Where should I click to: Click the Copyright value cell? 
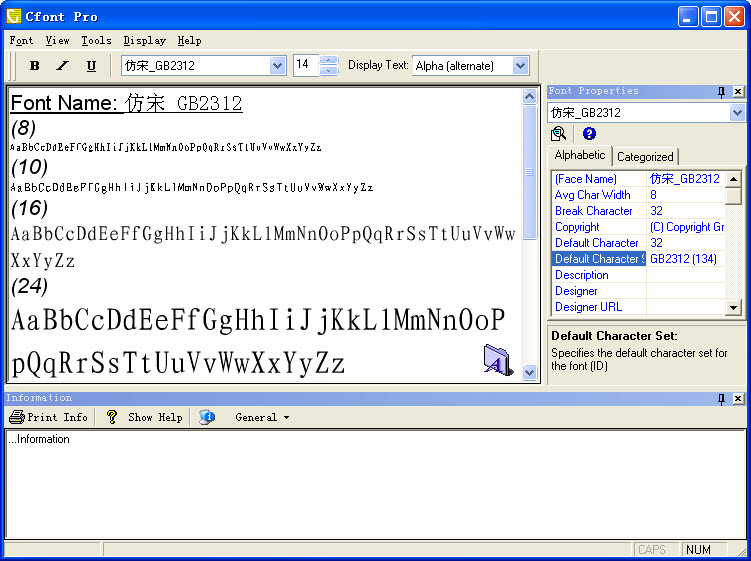(685, 227)
